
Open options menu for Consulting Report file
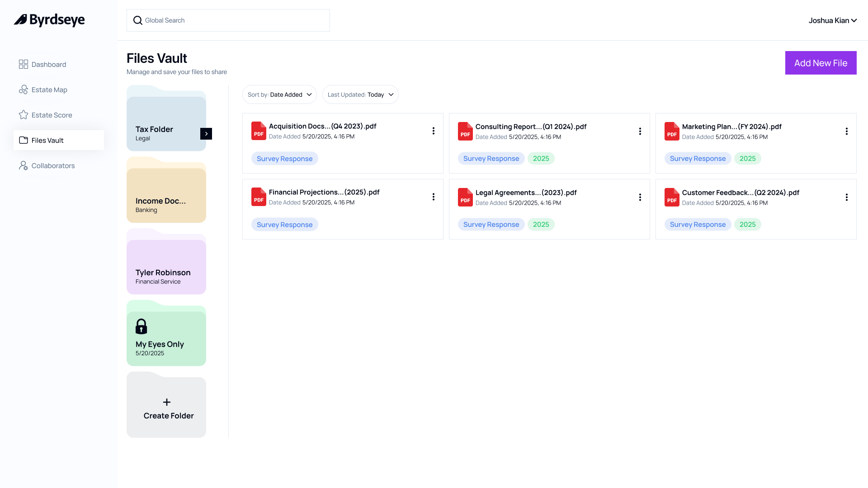pyautogui.click(x=640, y=131)
